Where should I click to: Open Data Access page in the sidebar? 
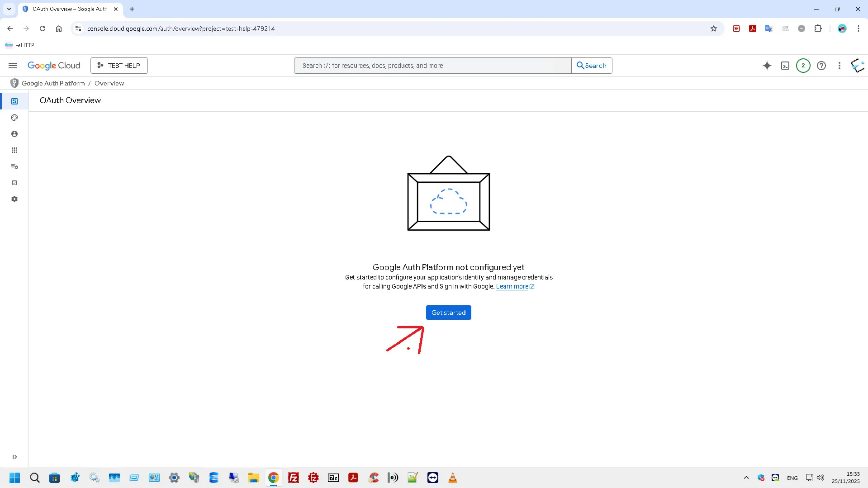(x=14, y=166)
